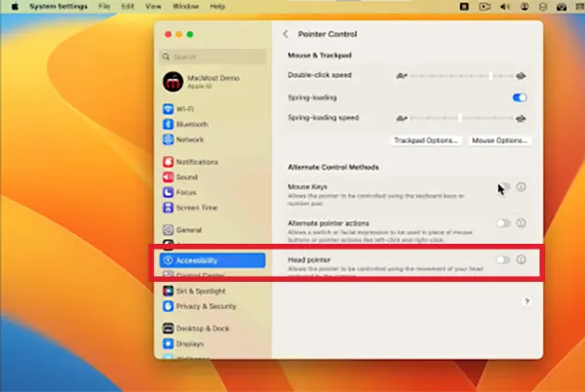The width and height of the screenshot is (585, 392).
Task: Click MacMost Demo account avatar
Action: pos(173,82)
